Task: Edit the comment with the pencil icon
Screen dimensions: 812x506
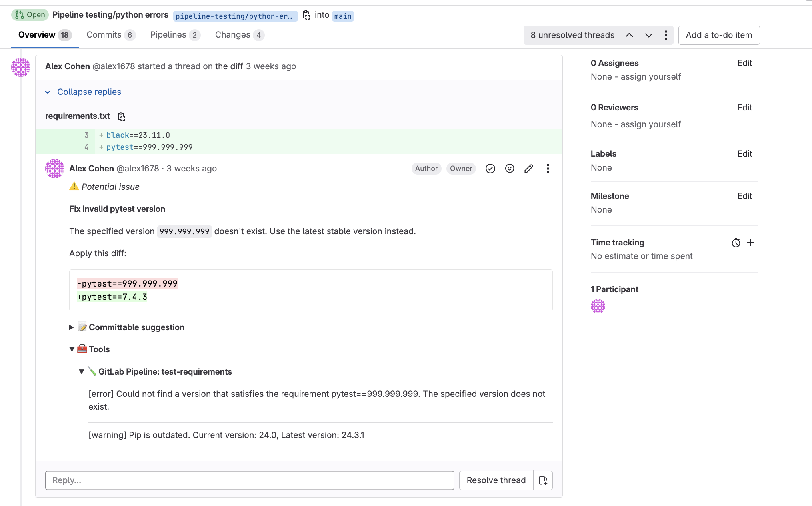Action: tap(528, 169)
